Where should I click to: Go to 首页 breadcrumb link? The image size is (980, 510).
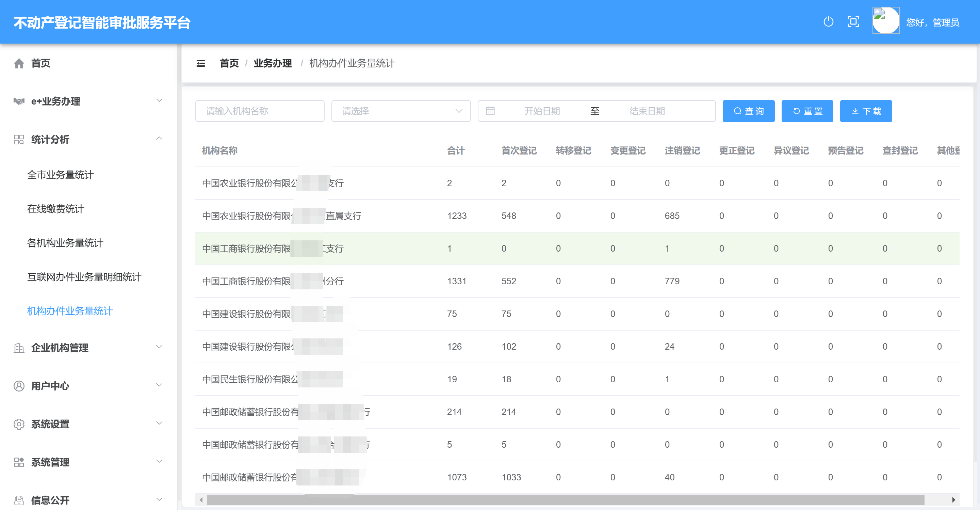(x=229, y=63)
